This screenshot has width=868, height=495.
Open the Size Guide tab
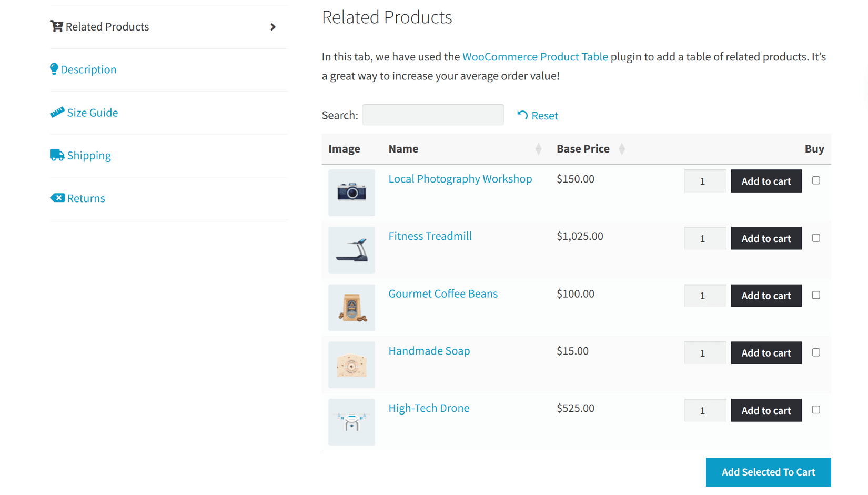tap(93, 112)
